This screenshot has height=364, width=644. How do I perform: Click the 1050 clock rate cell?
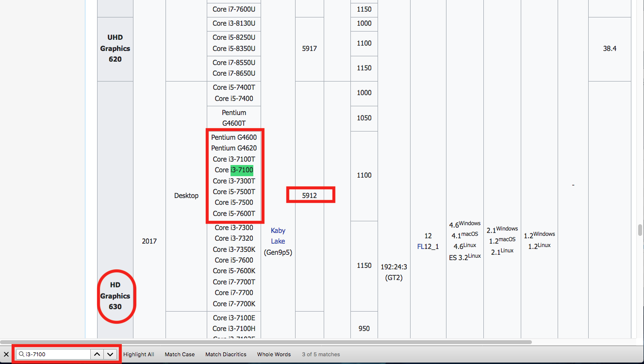(x=364, y=118)
